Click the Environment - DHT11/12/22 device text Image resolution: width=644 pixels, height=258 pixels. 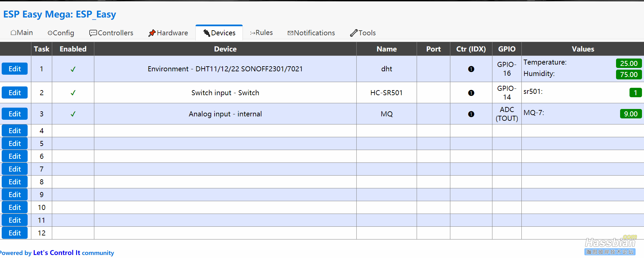pyautogui.click(x=225, y=69)
